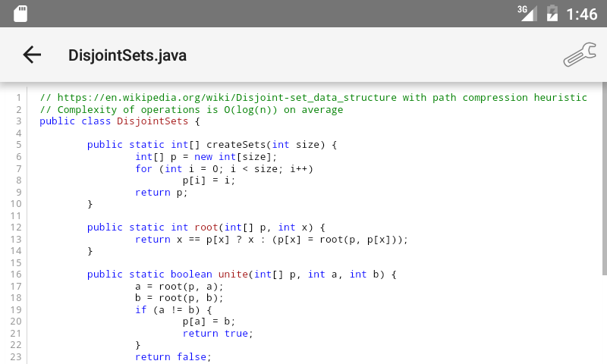This screenshot has width=607, height=364.
Task: Click the 'for' keyword on line 7
Action: [x=143, y=168]
